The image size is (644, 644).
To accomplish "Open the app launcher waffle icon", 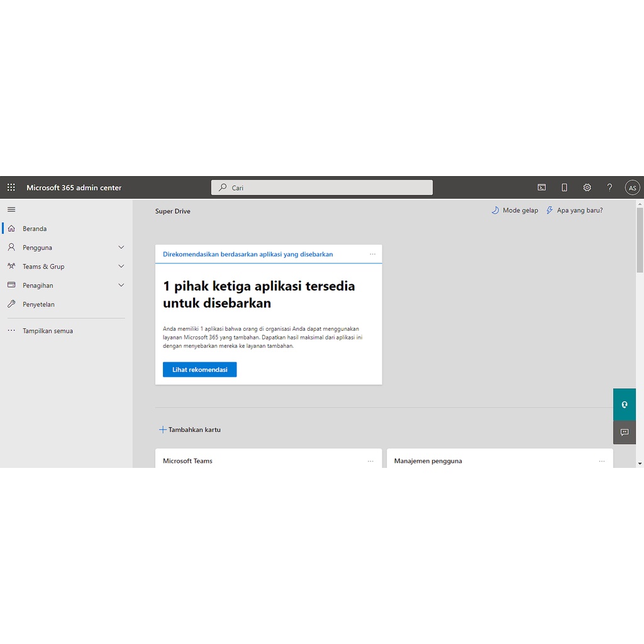I will point(11,187).
